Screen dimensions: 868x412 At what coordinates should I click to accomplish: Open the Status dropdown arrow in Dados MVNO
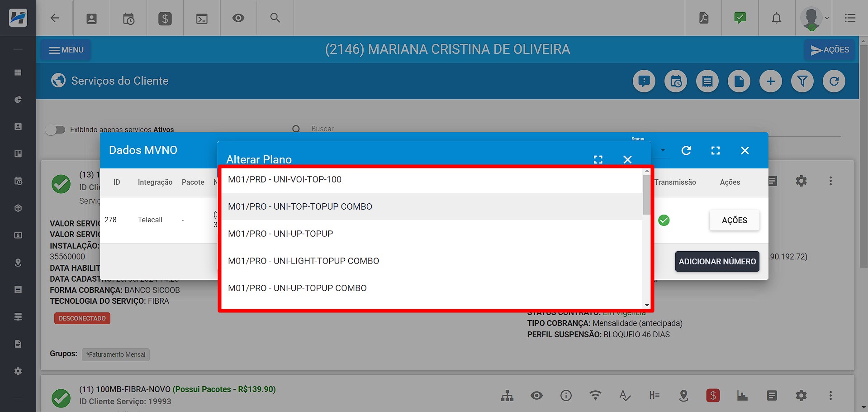tap(663, 150)
